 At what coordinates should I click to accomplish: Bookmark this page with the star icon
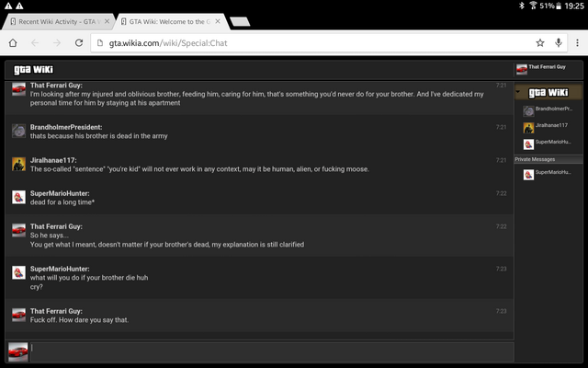540,43
